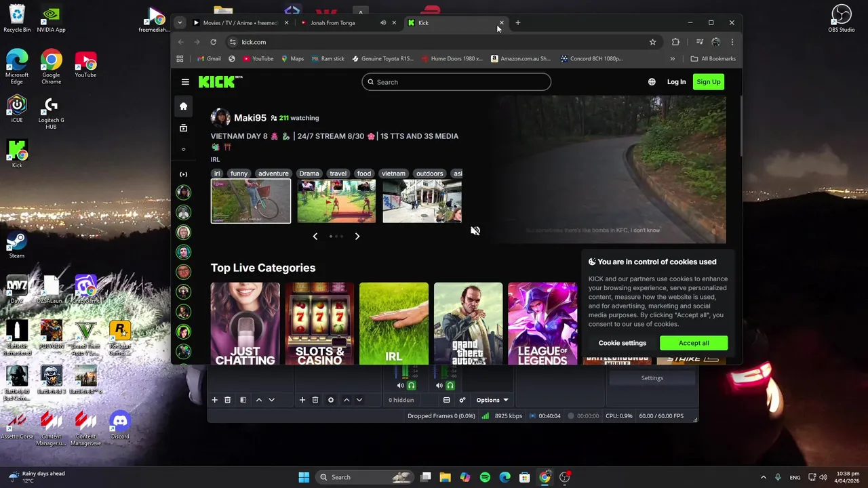Select the 'adventure' stream tag
Screen dimensions: 868x488
pyautogui.click(x=273, y=174)
